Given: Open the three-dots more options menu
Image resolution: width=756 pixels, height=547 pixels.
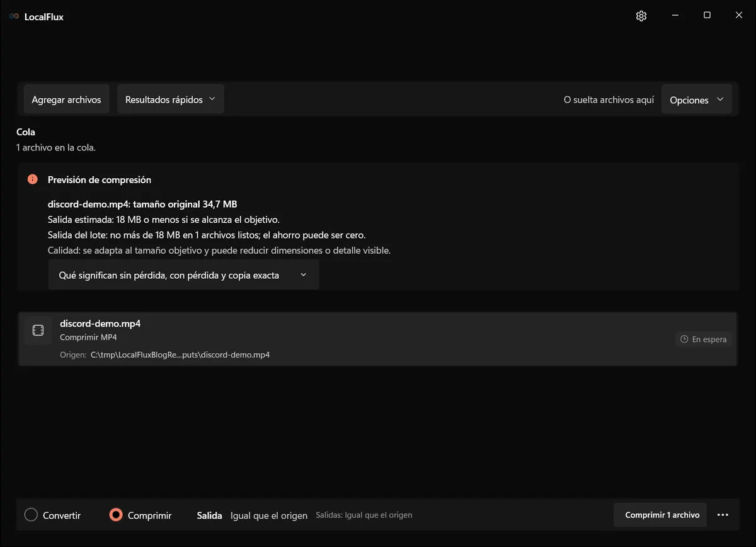Looking at the screenshot, I should point(723,515).
